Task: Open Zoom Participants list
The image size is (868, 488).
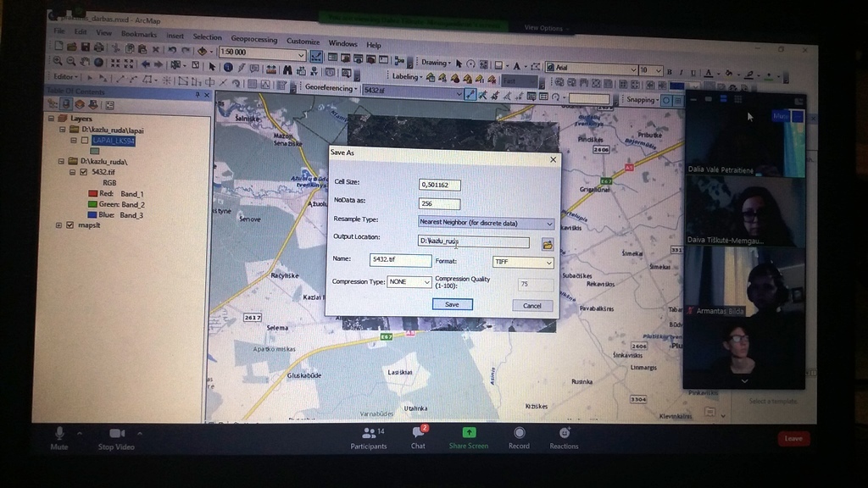Action: coord(369,438)
